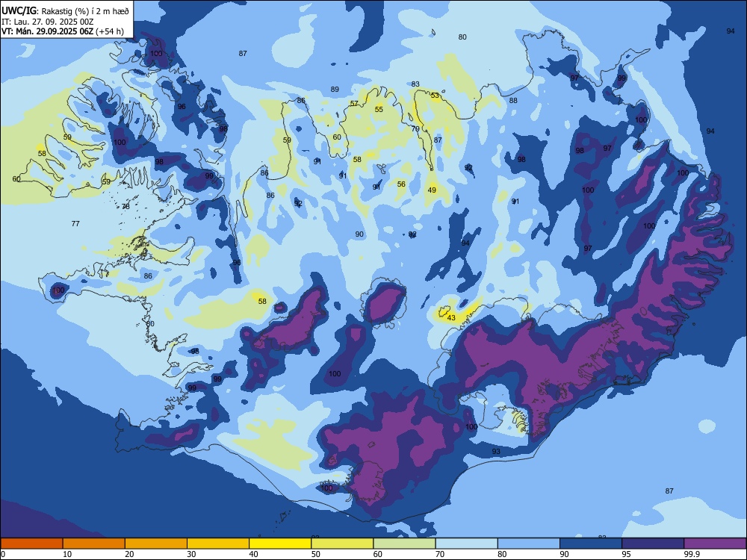Click the legend tick label '10'
This screenshot has height=560, width=747.
67,554
